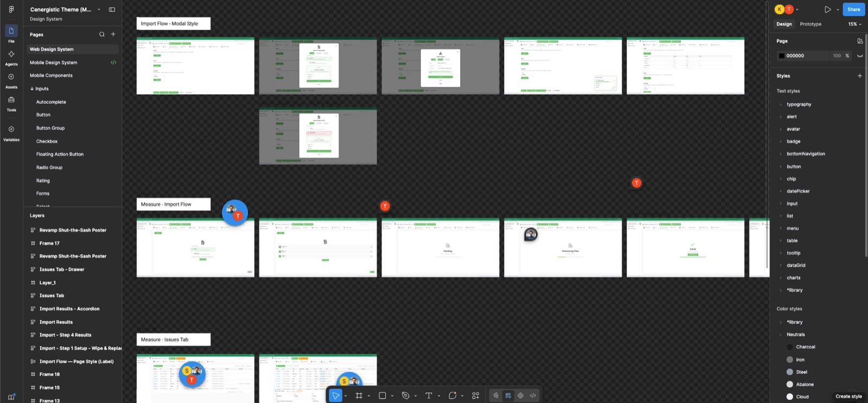Open page variable modes icon
This screenshot has height=403, width=868.
860,41
